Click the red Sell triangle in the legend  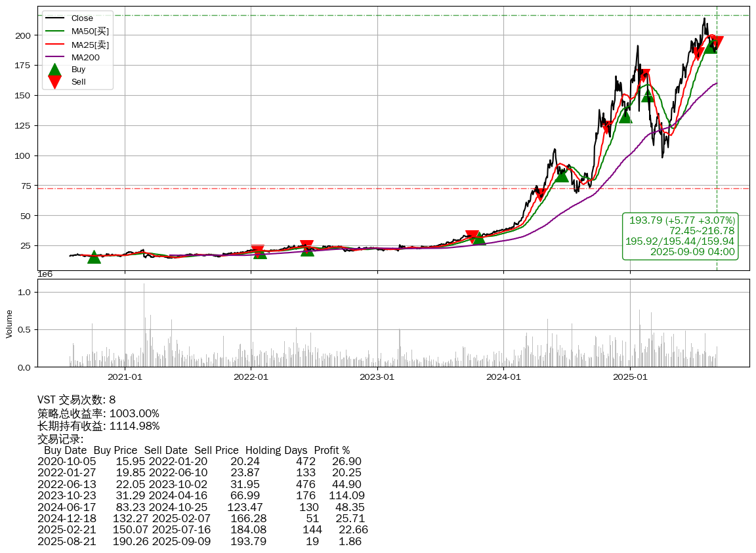tap(55, 82)
